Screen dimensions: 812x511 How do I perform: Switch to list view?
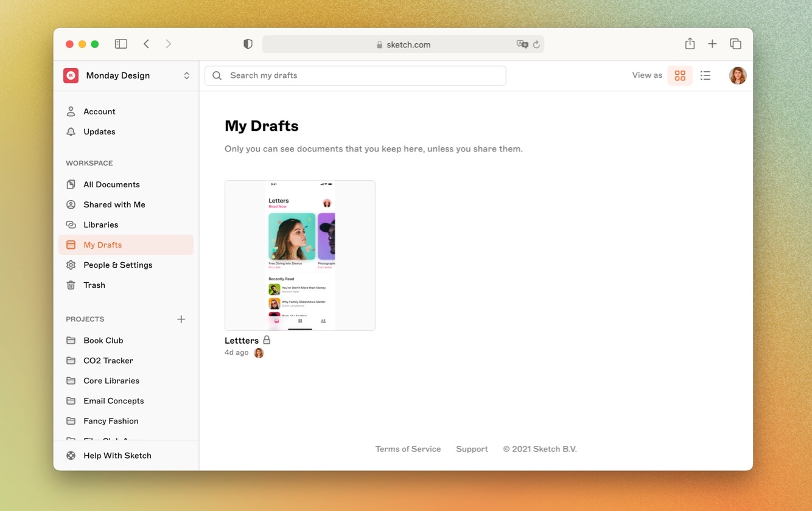click(705, 75)
